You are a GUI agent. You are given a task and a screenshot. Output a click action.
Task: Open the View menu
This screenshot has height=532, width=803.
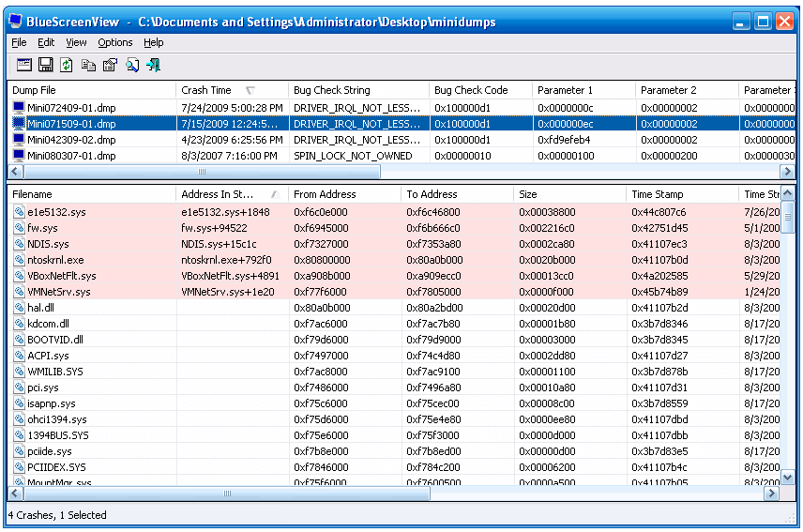tap(76, 42)
